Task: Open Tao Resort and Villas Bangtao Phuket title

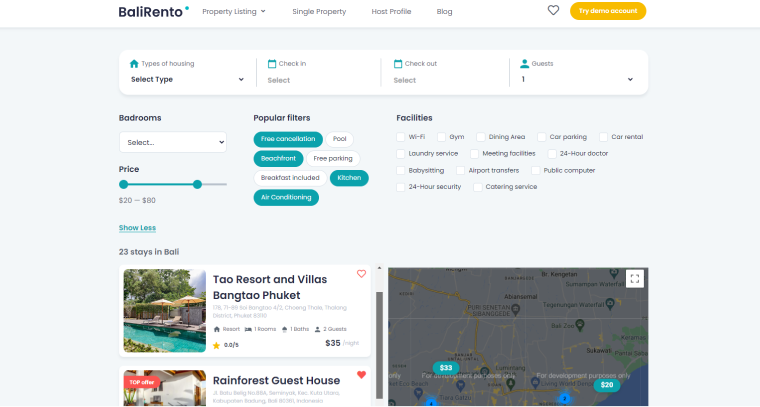Action: click(270, 287)
